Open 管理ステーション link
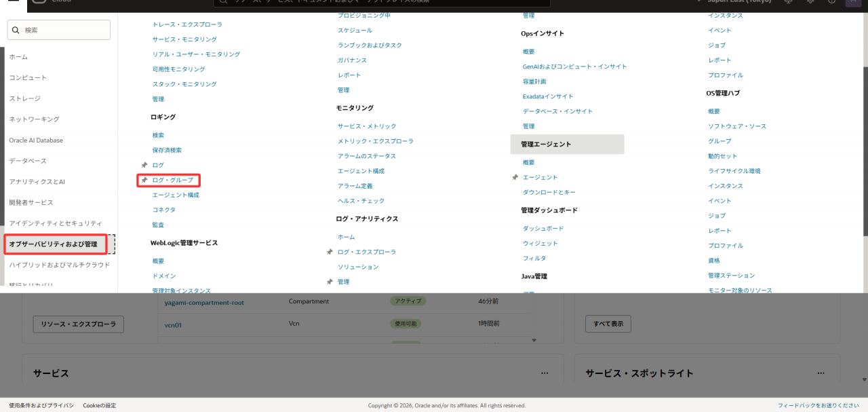Screen dimensions: 868x412 [x=731, y=276]
